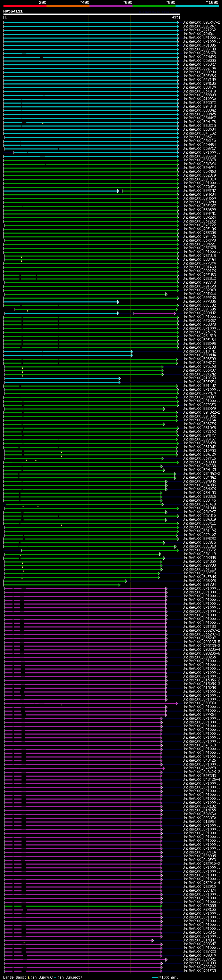Click hit label UniRef100_Q9LR47-2

[201, 23]
